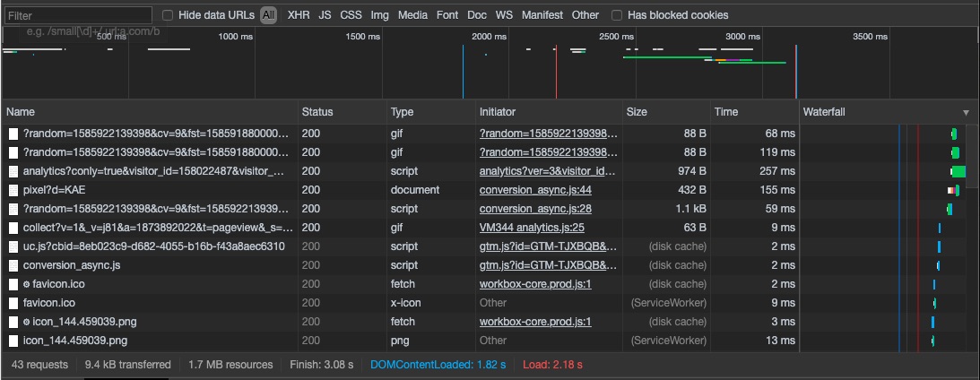This screenshot has height=380, width=980.
Task: Sort requests by the Status column header
Action: (x=317, y=112)
